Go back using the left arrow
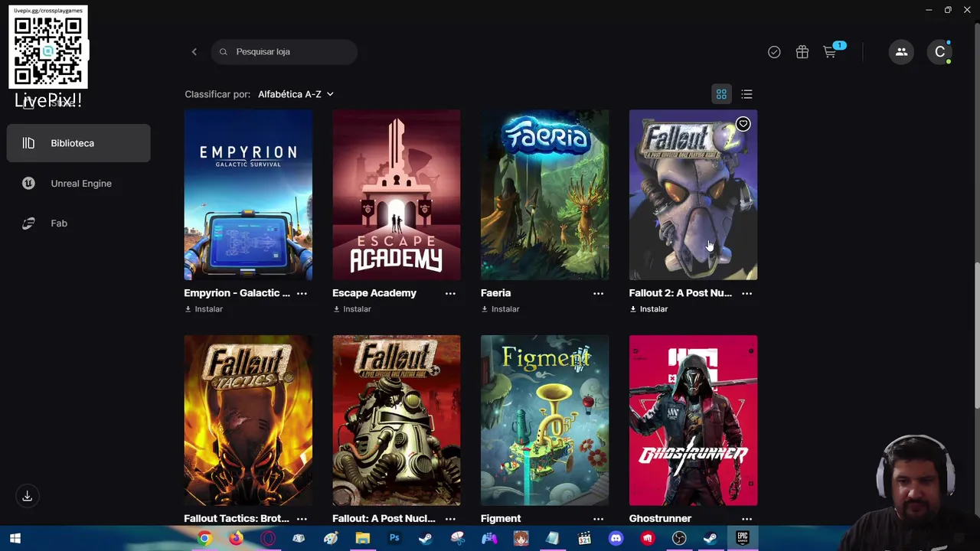 pos(194,52)
